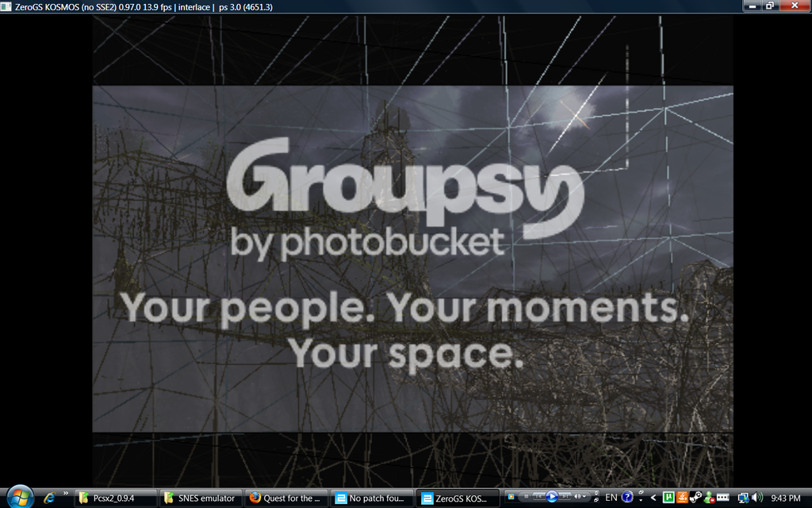Image resolution: width=812 pixels, height=508 pixels.
Task: Open the network connection tray icon
Action: coord(743,498)
